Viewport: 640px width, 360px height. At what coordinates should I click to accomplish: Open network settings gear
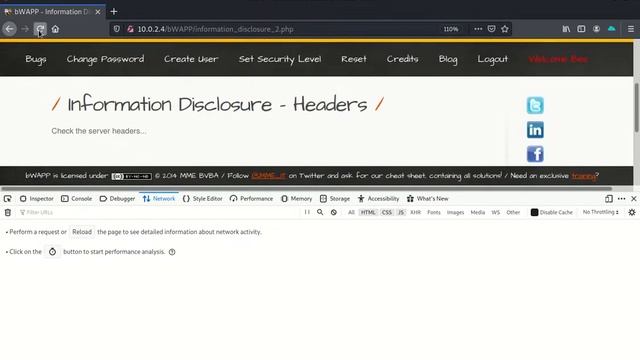click(632, 212)
